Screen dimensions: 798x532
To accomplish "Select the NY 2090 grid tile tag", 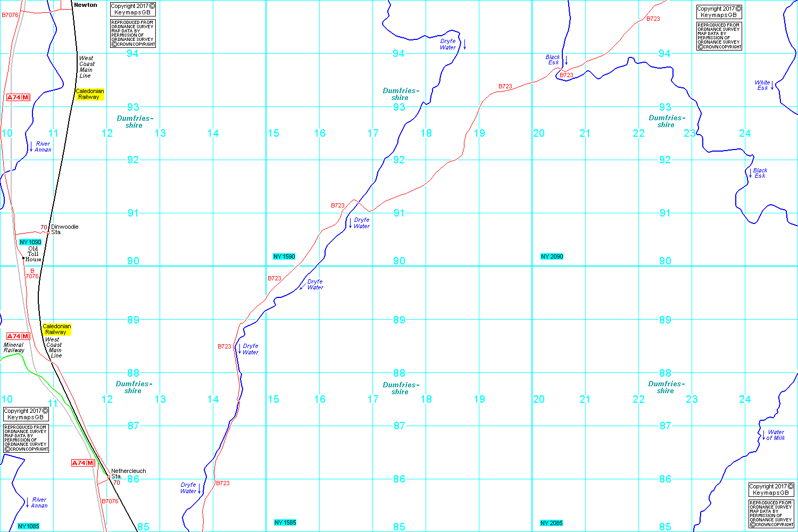I will click(552, 256).
